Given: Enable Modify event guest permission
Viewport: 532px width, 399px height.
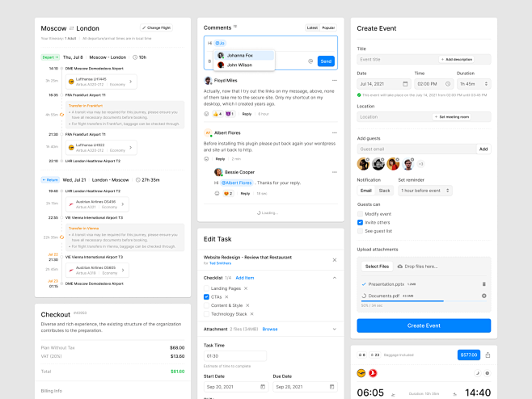Looking at the screenshot, I should [x=360, y=214].
